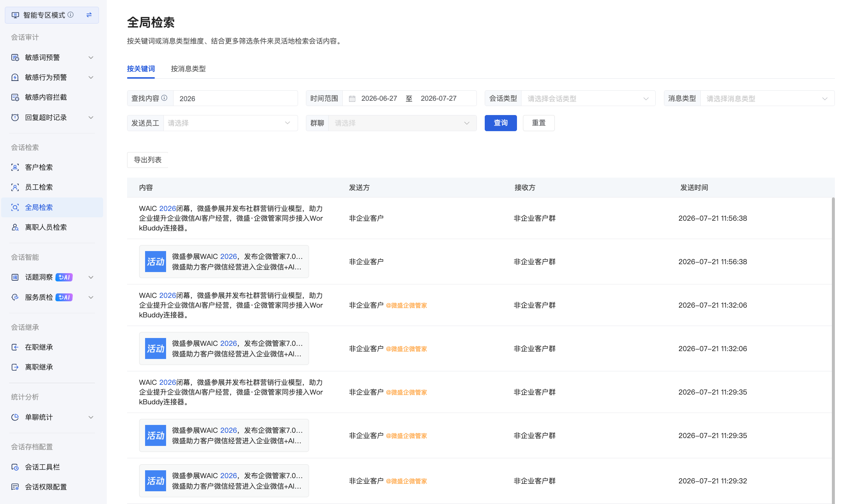
Task: Open the 会话类型 dropdown
Action: [x=588, y=99]
